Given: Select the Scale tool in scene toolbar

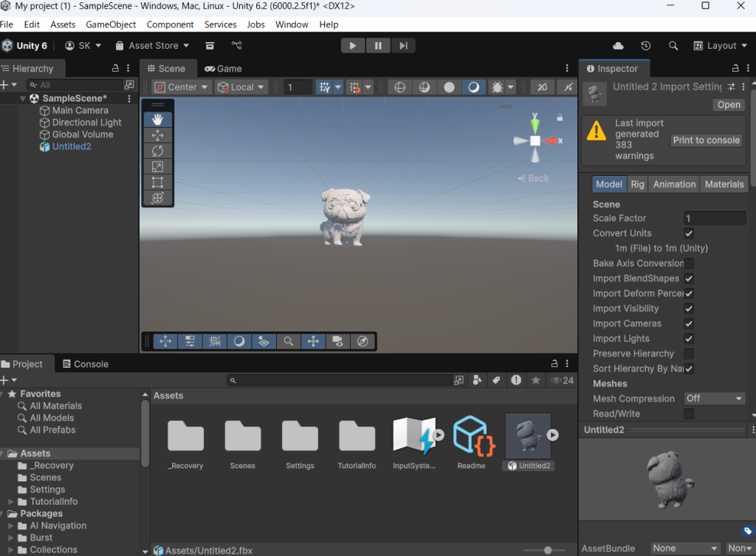Looking at the screenshot, I should coord(157,167).
